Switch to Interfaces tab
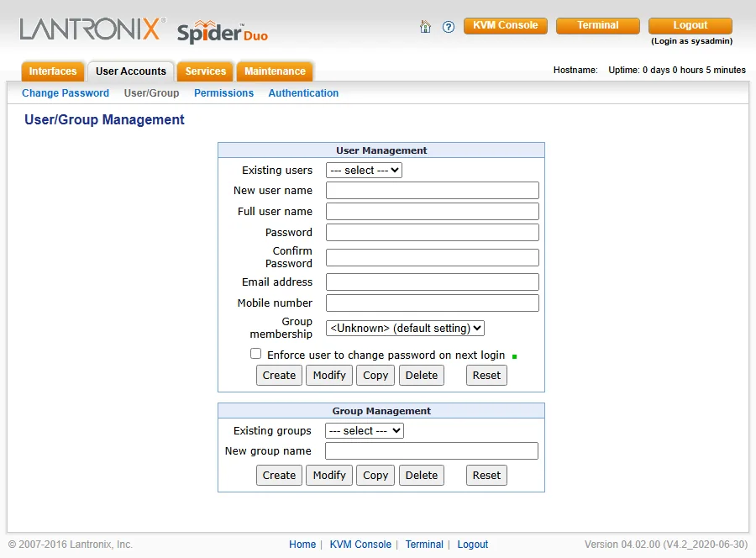Viewport: 756px width, 558px height. (x=53, y=71)
